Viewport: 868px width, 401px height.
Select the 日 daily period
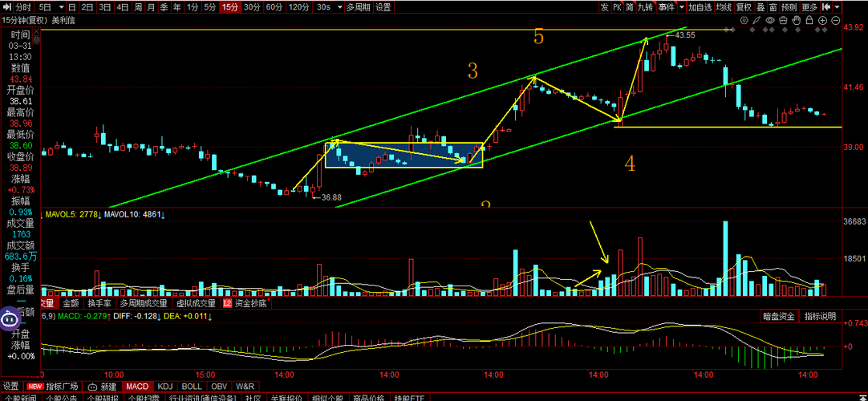(x=72, y=7)
